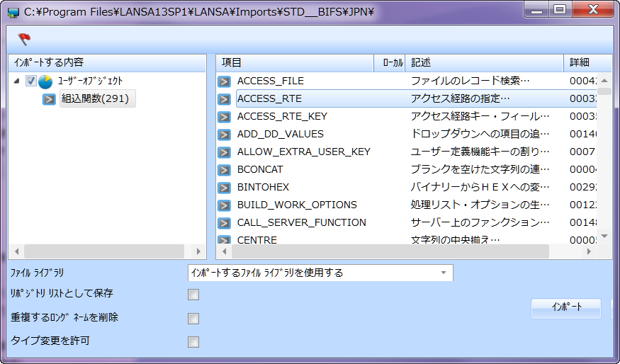The width and height of the screenshot is (620, 364).
Task: Click the icon beside ADD_DD_VALUES
Action: click(x=224, y=135)
